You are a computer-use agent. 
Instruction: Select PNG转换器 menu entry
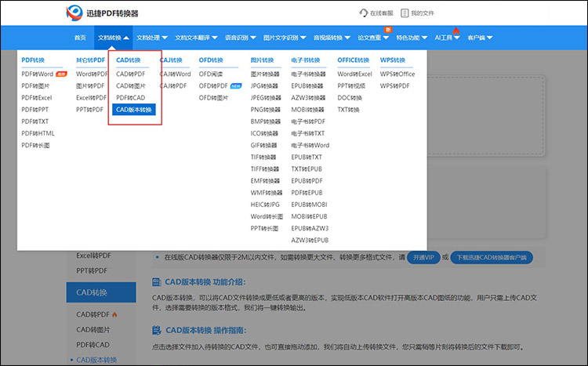pos(266,110)
